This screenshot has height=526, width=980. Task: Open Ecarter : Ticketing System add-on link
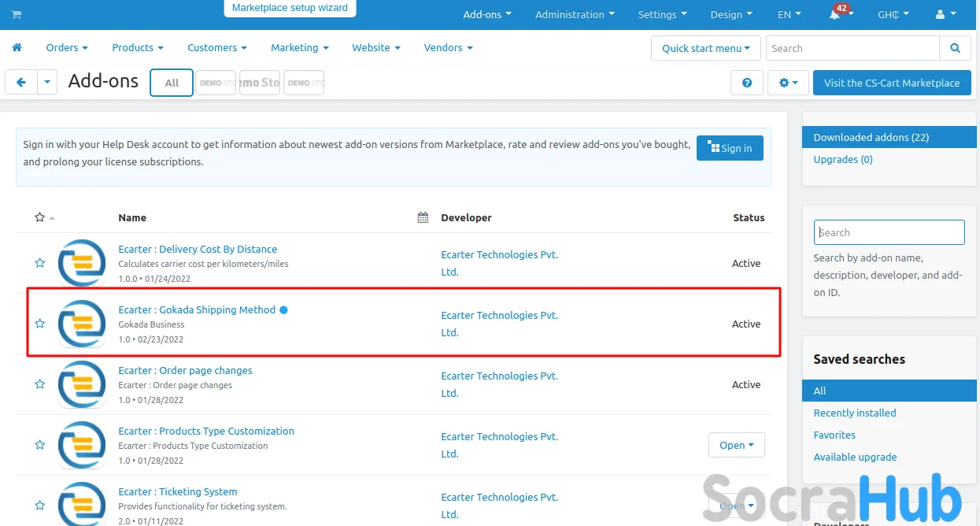[177, 491]
